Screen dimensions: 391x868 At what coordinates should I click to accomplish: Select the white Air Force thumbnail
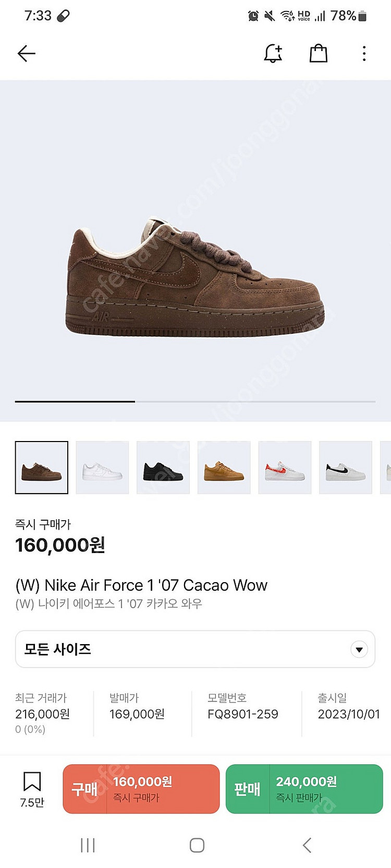(x=102, y=468)
